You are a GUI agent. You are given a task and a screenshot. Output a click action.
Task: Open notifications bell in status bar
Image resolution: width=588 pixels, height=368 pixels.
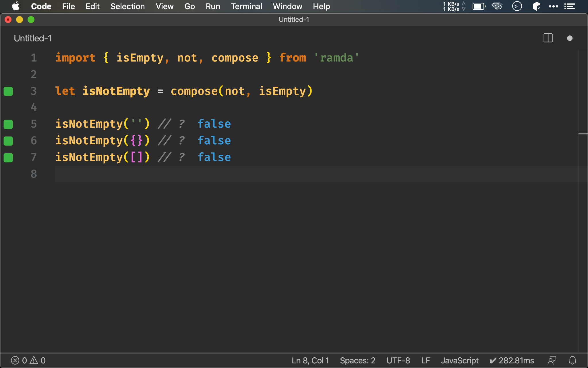[x=572, y=361]
